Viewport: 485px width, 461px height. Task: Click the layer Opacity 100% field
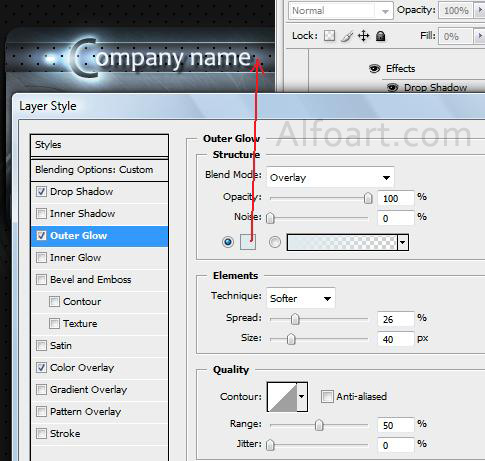pos(456,11)
